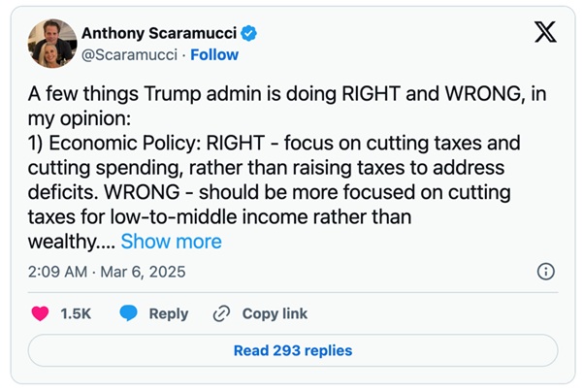Click the Copy link text label
The width and height of the screenshot is (583, 392).
[x=275, y=313]
